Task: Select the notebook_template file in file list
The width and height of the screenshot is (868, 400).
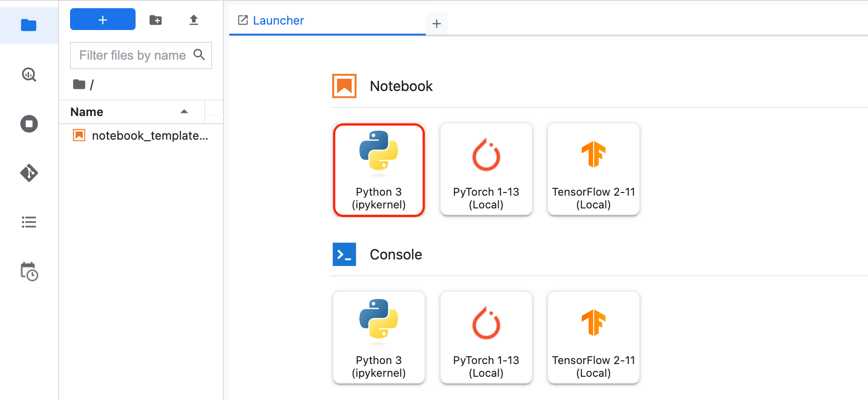Action: click(x=149, y=136)
